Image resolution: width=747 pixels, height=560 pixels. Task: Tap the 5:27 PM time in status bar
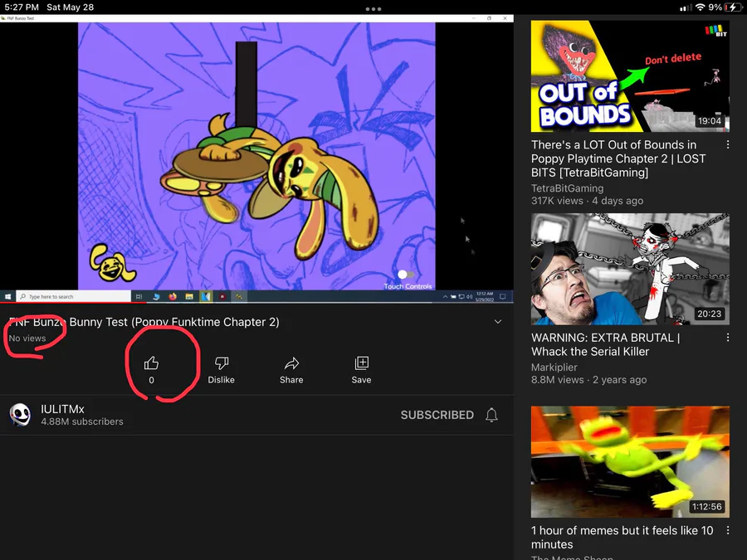[x=22, y=7]
